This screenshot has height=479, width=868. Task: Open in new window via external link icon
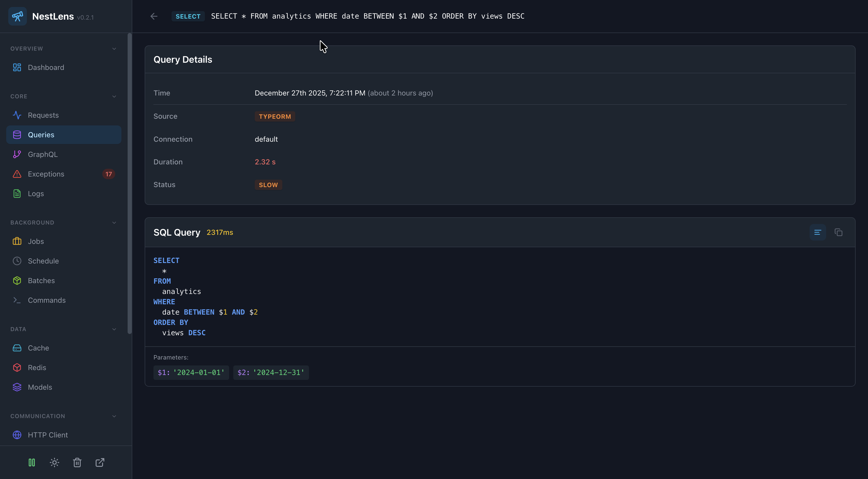(x=100, y=462)
